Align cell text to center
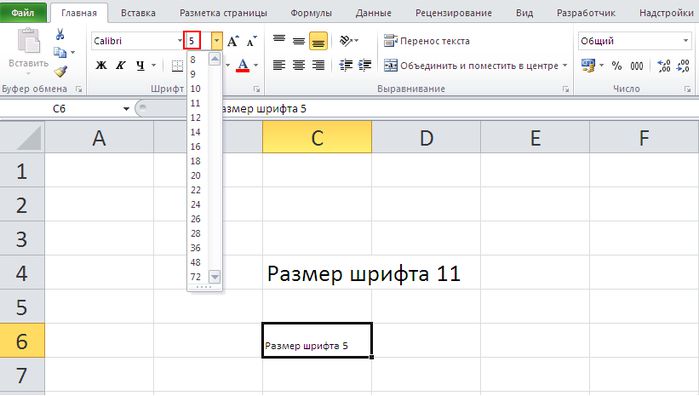The height and width of the screenshot is (396, 699). tap(298, 66)
